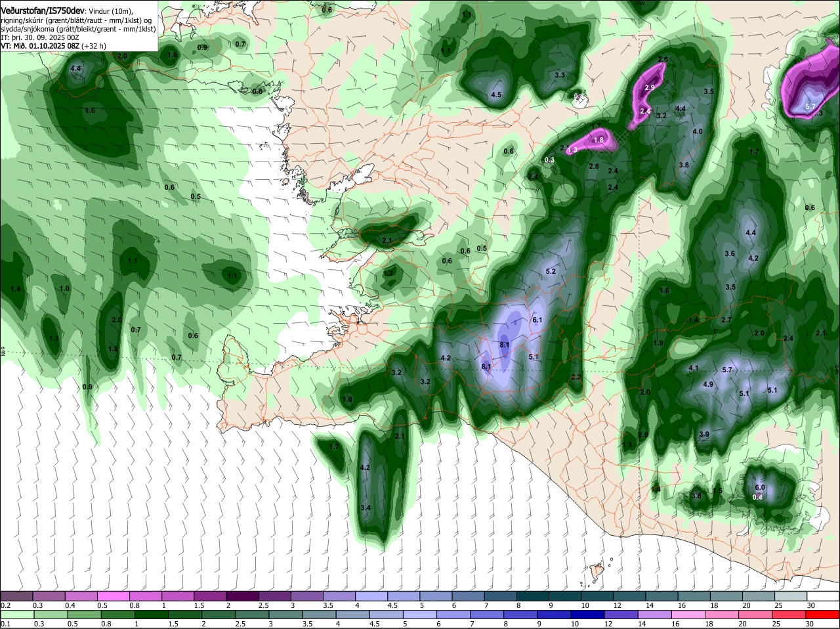This screenshot has width=840, height=629.
Task: Click the 4.5 precipitation value in the north
Action: coord(496,95)
